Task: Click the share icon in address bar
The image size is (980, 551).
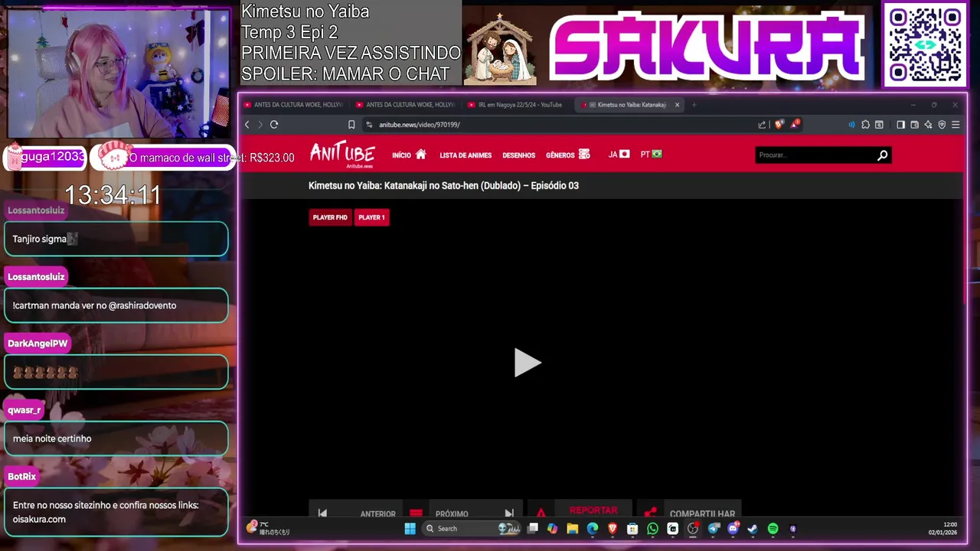Action: [x=762, y=125]
